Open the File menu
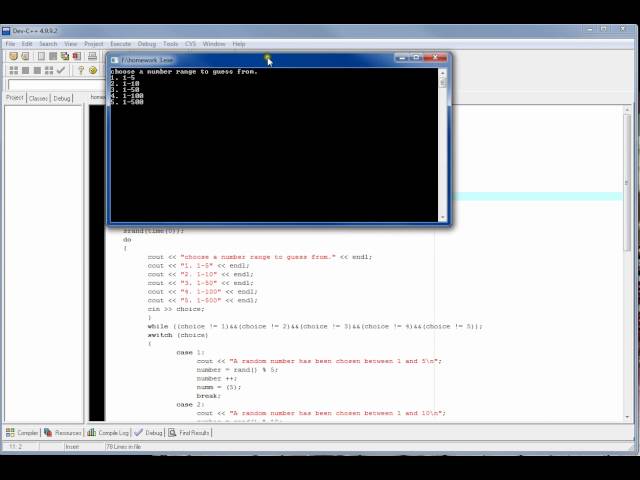The height and width of the screenshot is (480, 640). (10, 44)
